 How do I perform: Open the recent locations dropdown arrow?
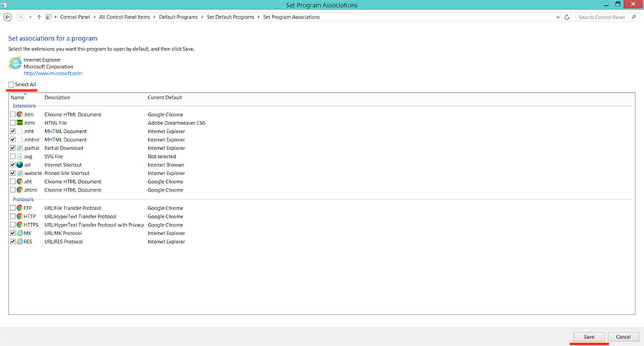tap(30, 17)
